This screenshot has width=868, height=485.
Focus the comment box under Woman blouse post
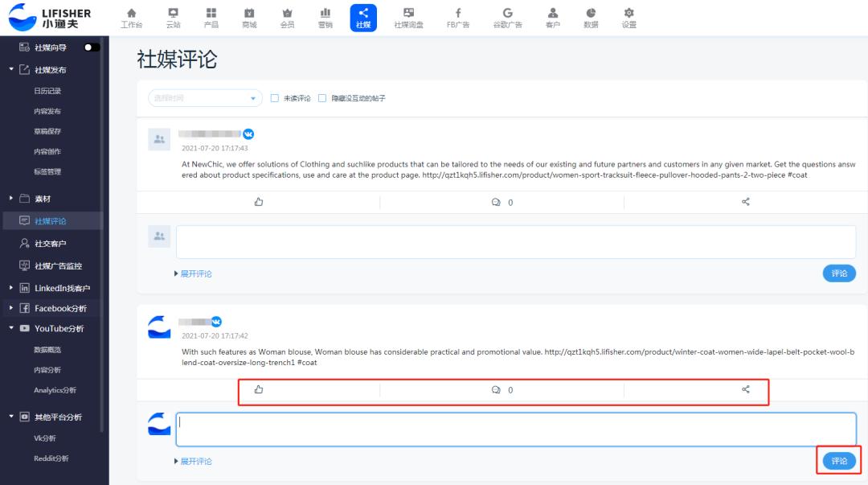[516, 429]
